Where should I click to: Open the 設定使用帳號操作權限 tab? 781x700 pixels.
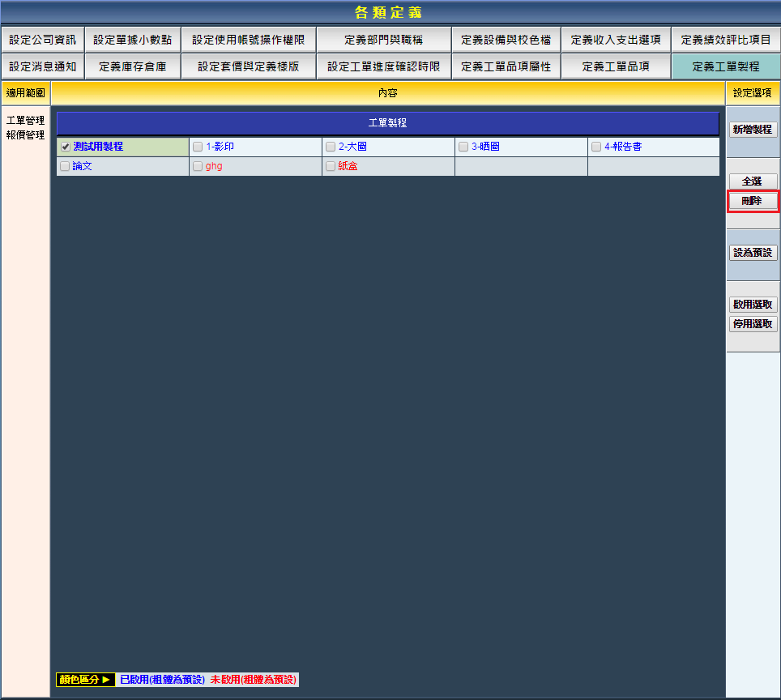248,40
